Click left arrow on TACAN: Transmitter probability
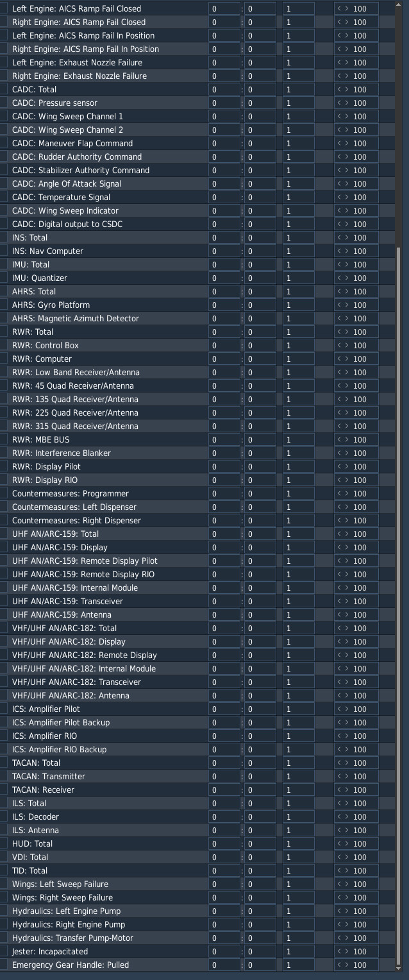This screenshot has height=980, width=409. pyautogui.click(x=340, y=776)
